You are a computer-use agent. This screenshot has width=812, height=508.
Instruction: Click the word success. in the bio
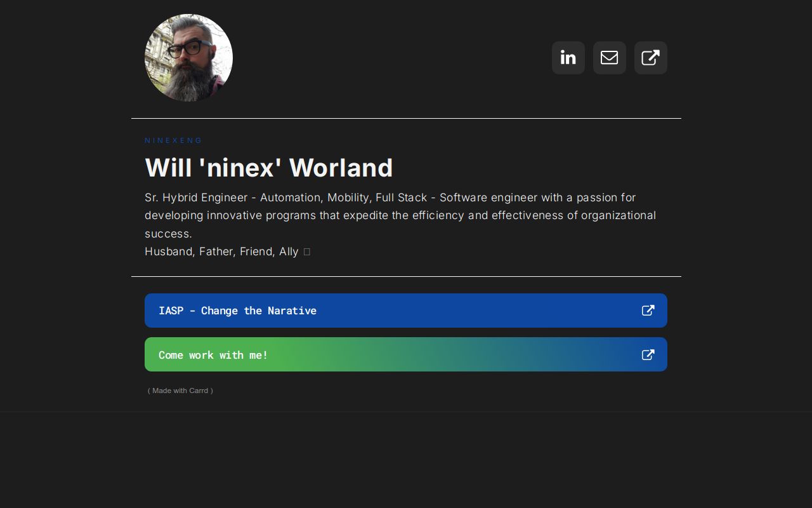(x=168, y=234)
